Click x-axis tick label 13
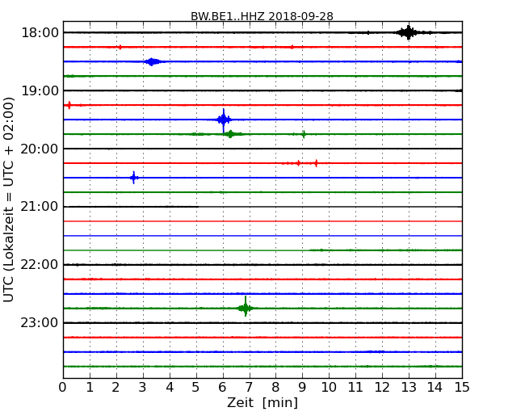Viewport: 525px width, 420px height. pos(409,388)
